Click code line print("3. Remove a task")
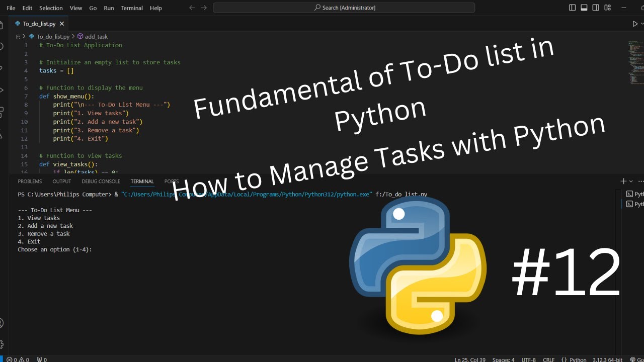Image resolution: width=644 pixels, height=362 pixels. pos(96,130)
